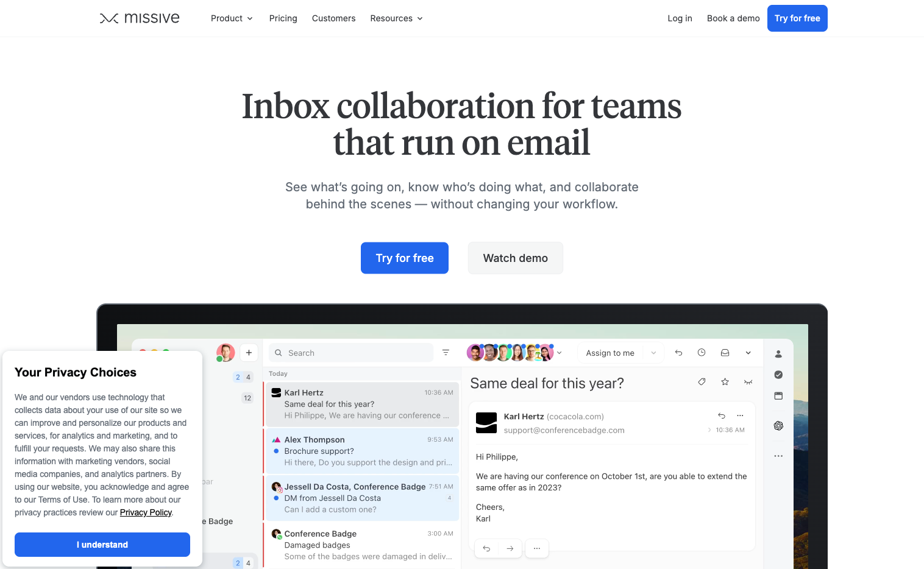Go to the Customers page
The height and width of the screenshot is (569, 924).
pyautogui.click(x=333, y=18)
